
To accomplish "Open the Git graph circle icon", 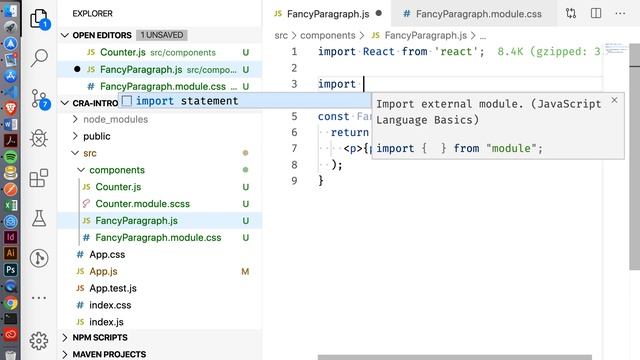I will (x=39, y=258).
